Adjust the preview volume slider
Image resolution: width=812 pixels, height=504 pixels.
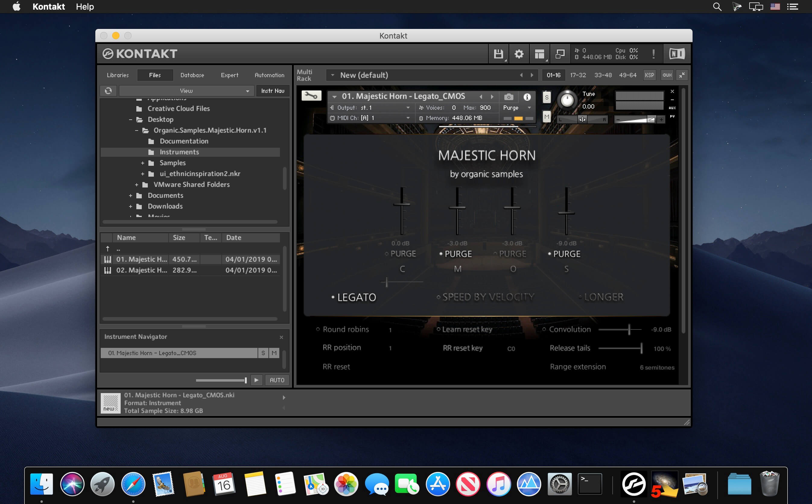(x=221, y=380)
